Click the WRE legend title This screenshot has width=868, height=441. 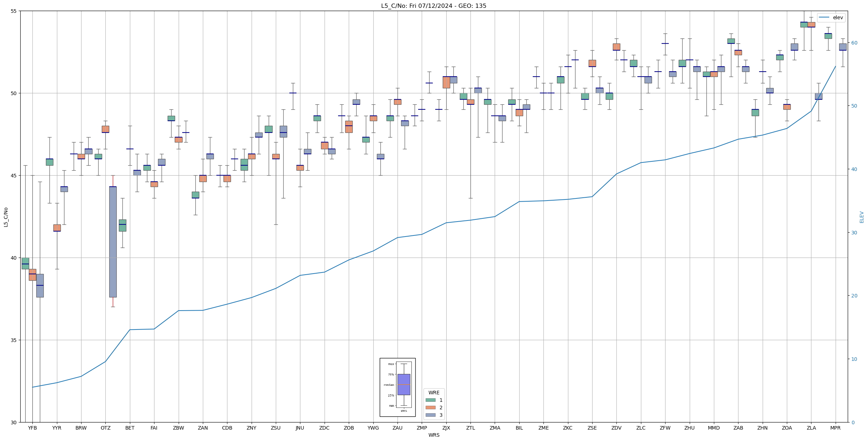(434, 393)
